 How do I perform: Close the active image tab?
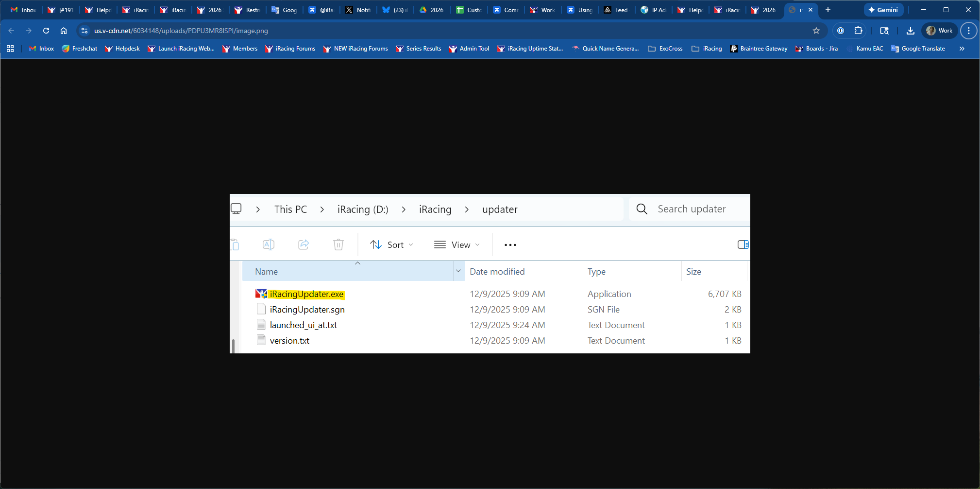(811, 10)
